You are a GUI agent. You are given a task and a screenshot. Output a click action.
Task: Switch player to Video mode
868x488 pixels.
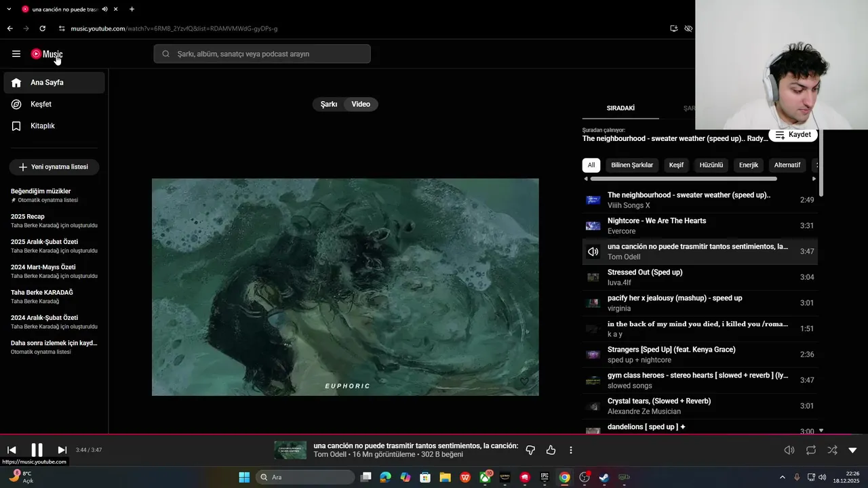[x=361, y=104]
